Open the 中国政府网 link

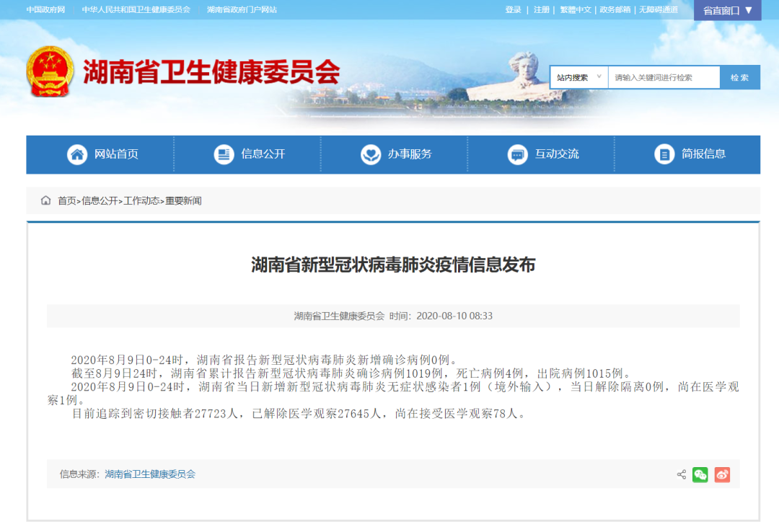[46, 10]
